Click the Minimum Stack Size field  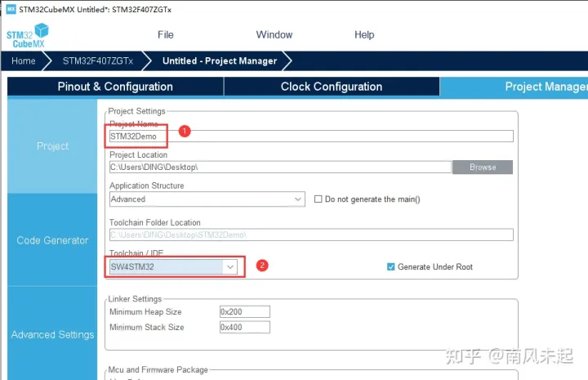244,327
